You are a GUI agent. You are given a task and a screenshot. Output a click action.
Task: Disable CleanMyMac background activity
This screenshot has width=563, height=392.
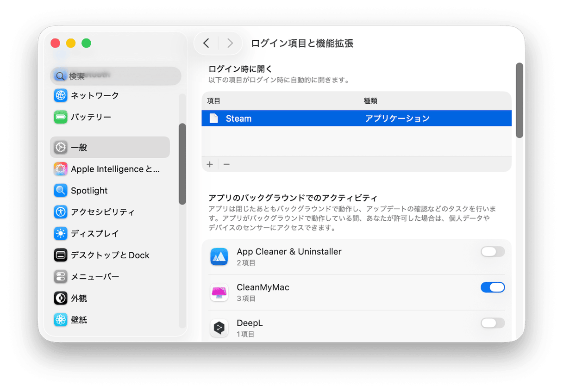(x=493, y=287)
